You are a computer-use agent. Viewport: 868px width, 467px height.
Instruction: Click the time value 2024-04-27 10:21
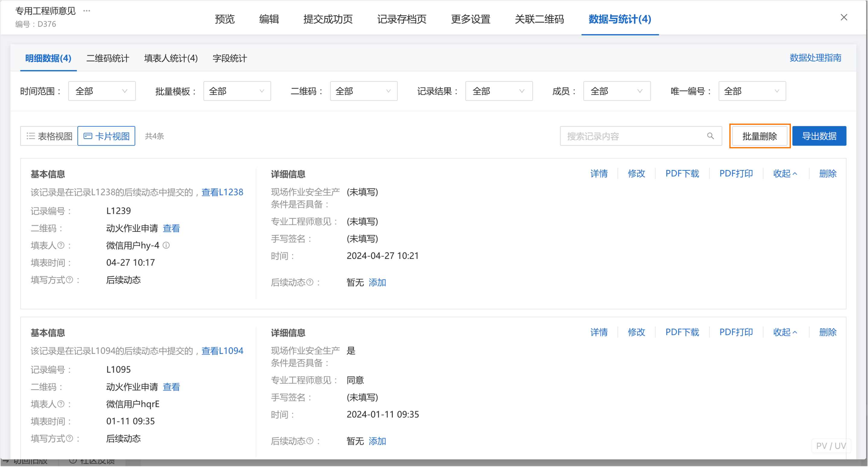click(382, 256)
